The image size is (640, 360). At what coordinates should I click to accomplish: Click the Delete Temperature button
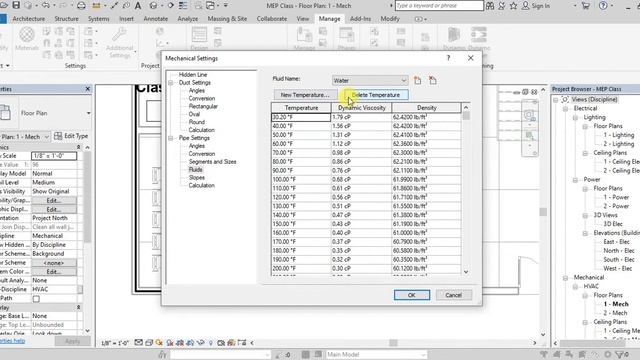pos(376,95)
